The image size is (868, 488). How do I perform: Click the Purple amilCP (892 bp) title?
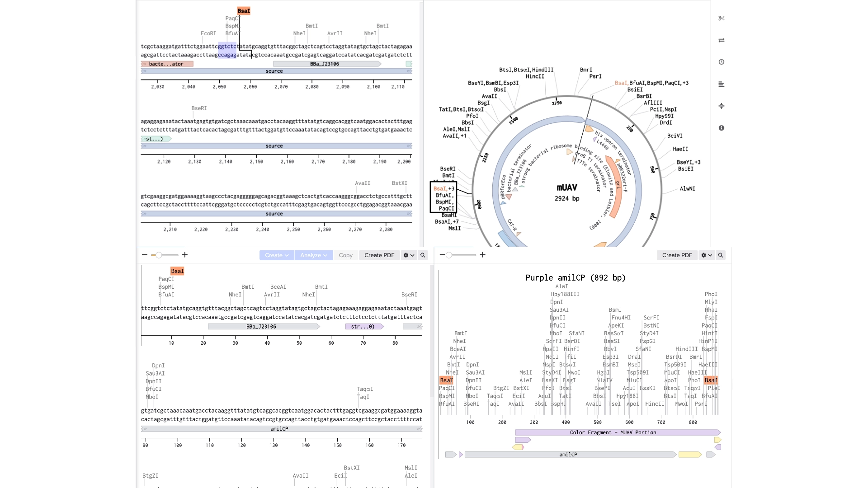coord(576,278)
